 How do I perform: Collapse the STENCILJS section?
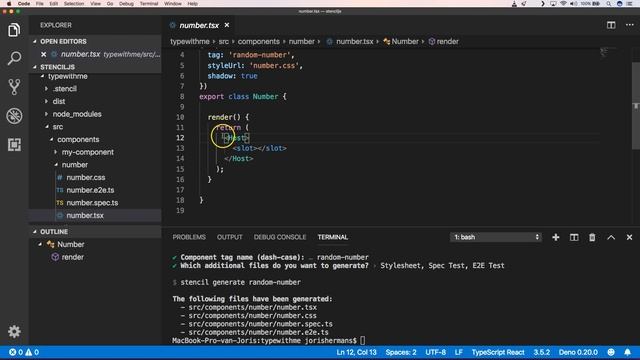coord(57,67)
